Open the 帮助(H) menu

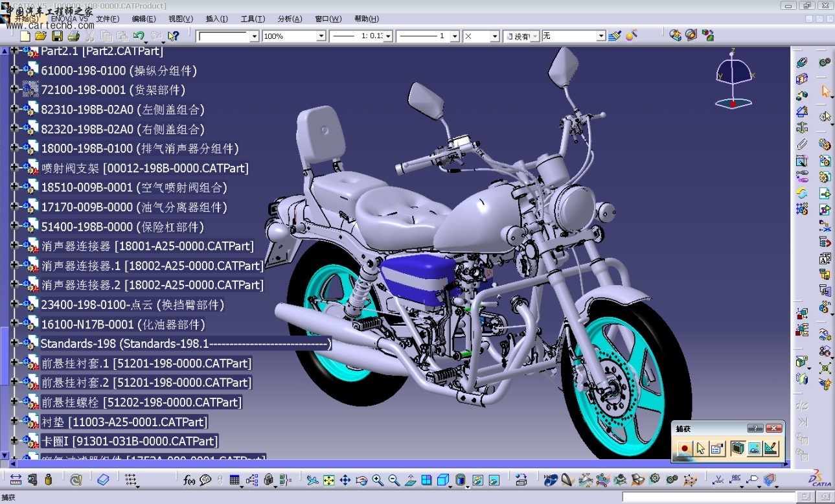[x=367, y=19]
